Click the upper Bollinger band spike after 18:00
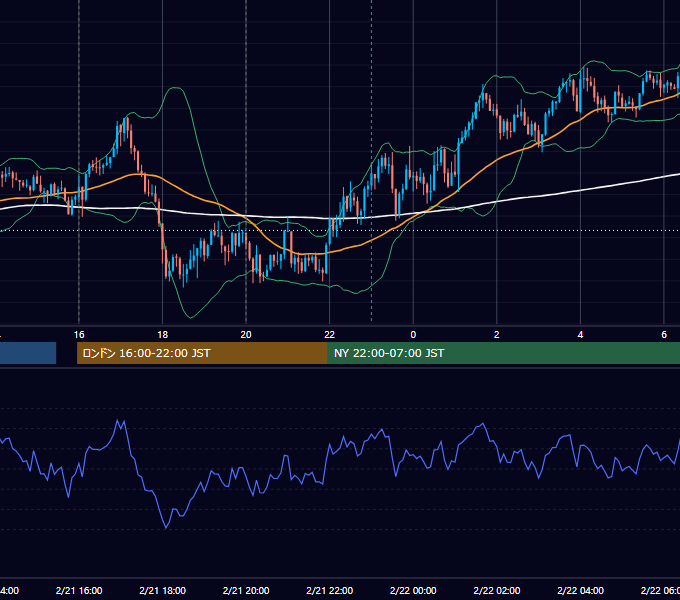 tap(176, 88)
